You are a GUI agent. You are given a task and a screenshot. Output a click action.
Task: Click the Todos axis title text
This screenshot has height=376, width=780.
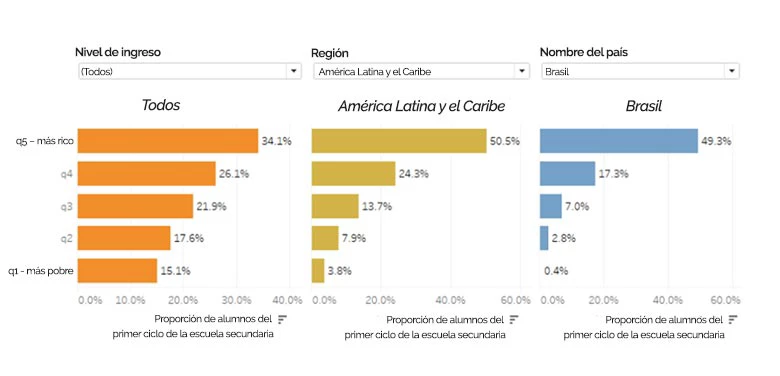click(193, 326)
